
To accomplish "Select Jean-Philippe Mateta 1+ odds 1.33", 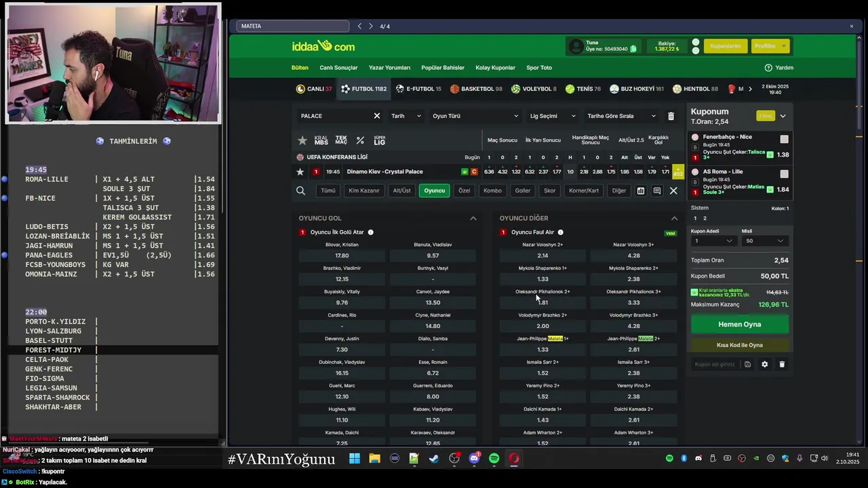I will coord(542,350).
